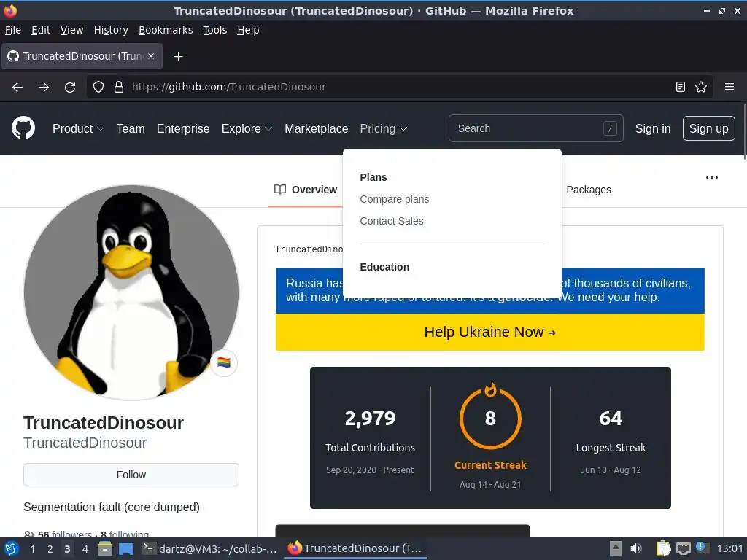Open the tracking protection shield icon
Image resolution: width=747 pixels, height=560 pixels.
pyautogui.click(x=98, y=87)
